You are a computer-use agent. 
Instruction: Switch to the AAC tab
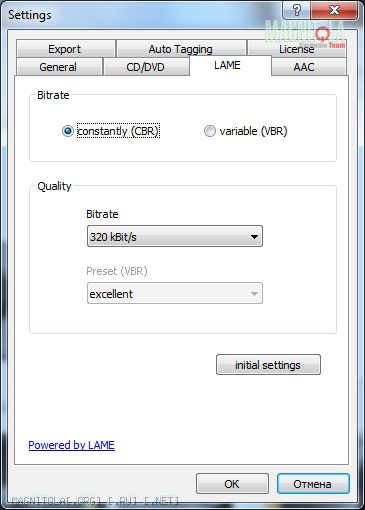[309, 66]
